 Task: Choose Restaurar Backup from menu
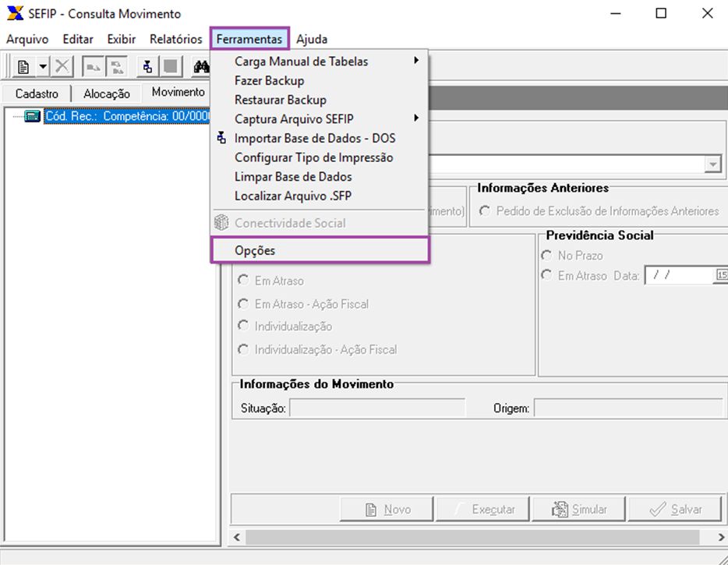pyautogui.click(x=320, y=100)
